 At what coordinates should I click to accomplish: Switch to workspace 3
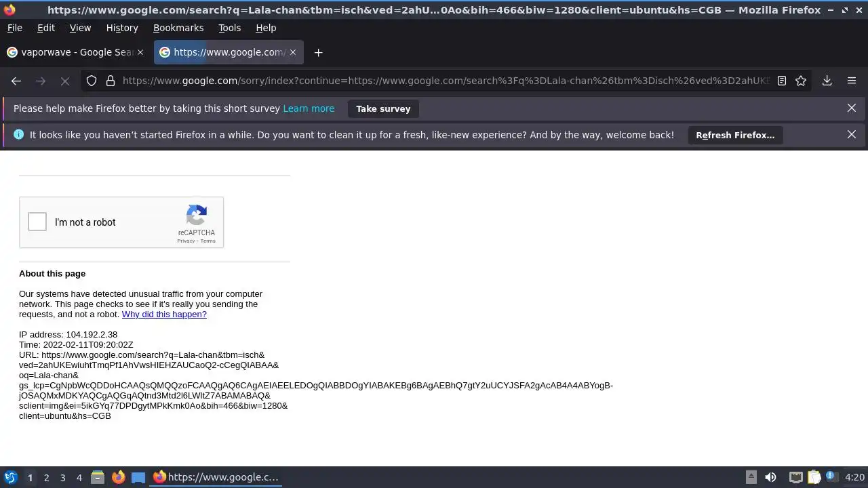(62, 477)
